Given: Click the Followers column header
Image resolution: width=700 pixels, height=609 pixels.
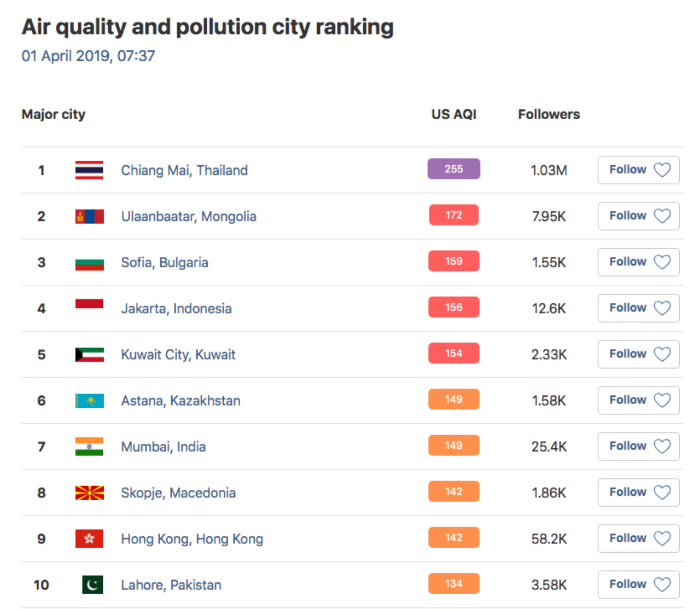Looking at the screenshot, I should [x=549, y=114].
